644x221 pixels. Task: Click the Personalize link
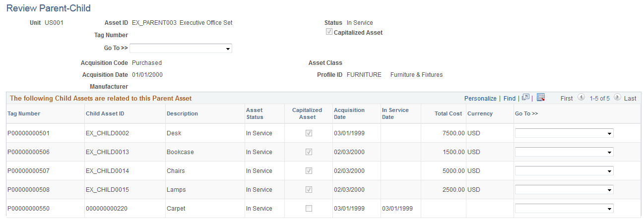[x=480, y=99]
